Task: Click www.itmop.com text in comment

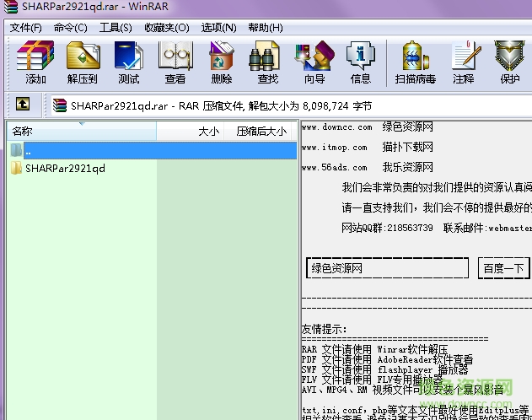Action: point(334,148)
